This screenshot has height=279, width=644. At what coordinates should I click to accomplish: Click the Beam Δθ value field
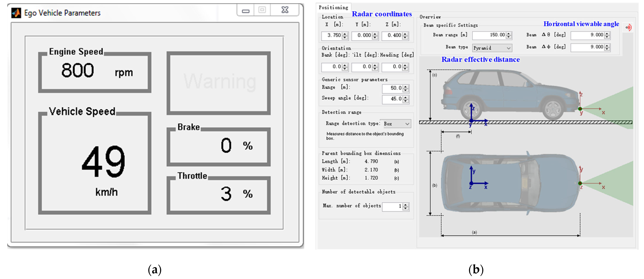pos(588,35)
